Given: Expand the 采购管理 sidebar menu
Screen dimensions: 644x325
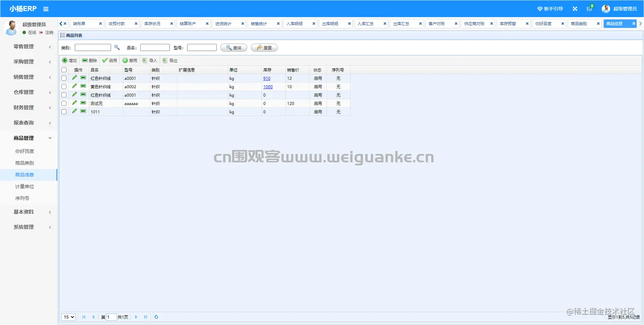Looking at the screenshot, I should [29, 62].
